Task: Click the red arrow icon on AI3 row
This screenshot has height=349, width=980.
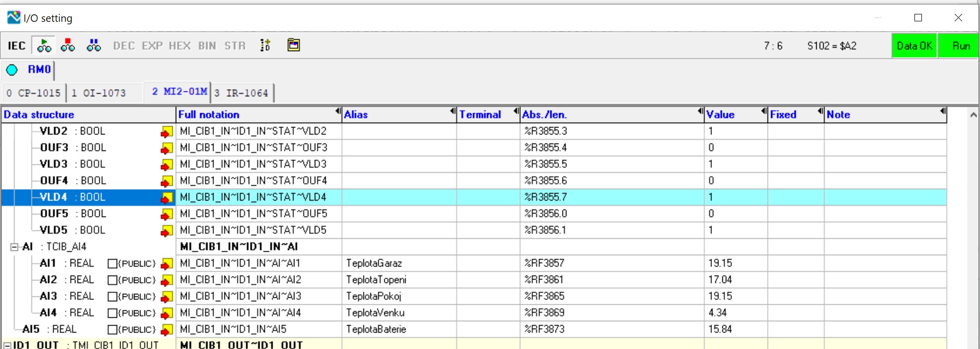Action: pos(166,297)
